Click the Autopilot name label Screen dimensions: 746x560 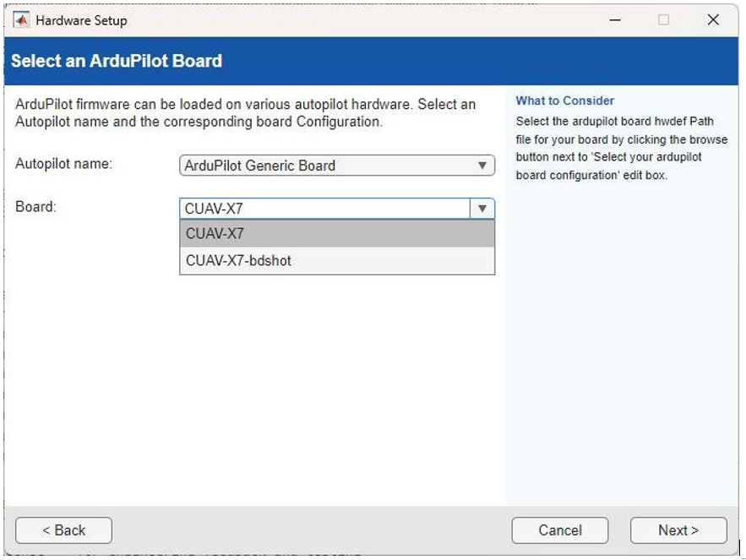pyautogui.click(x=63, y=164)
